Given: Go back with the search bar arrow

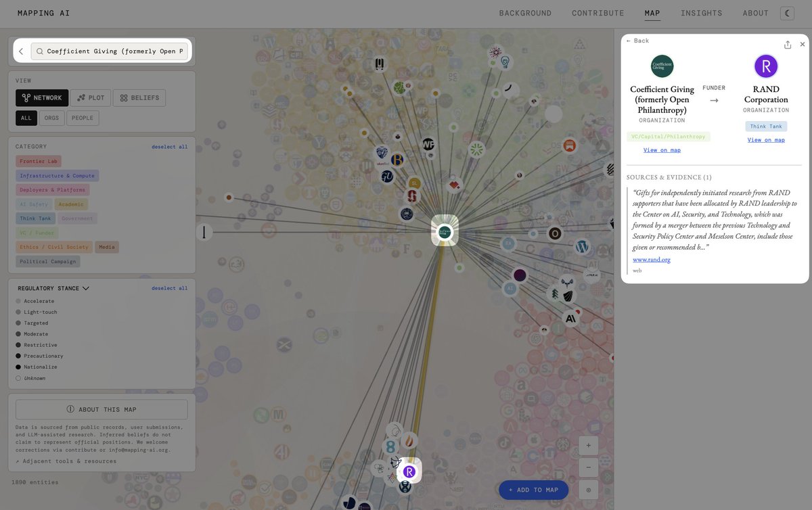Looking at the screenshot, I should click(x=21, y=51).
